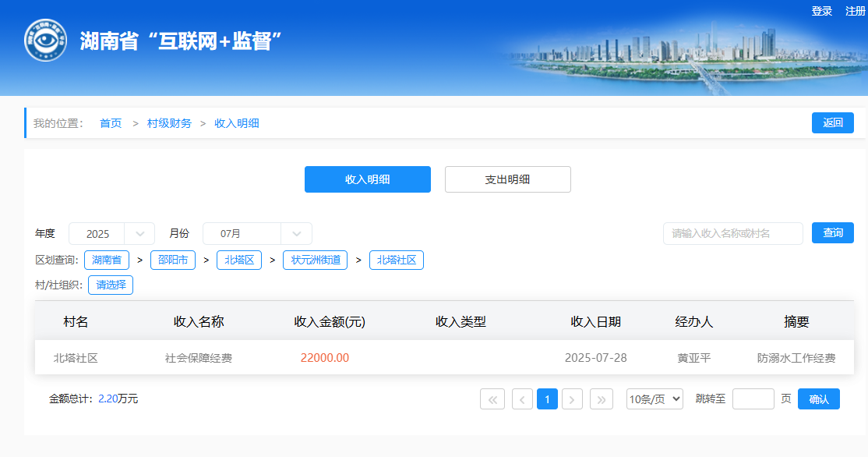Go to first page double-arrow icon

(492, 399)
